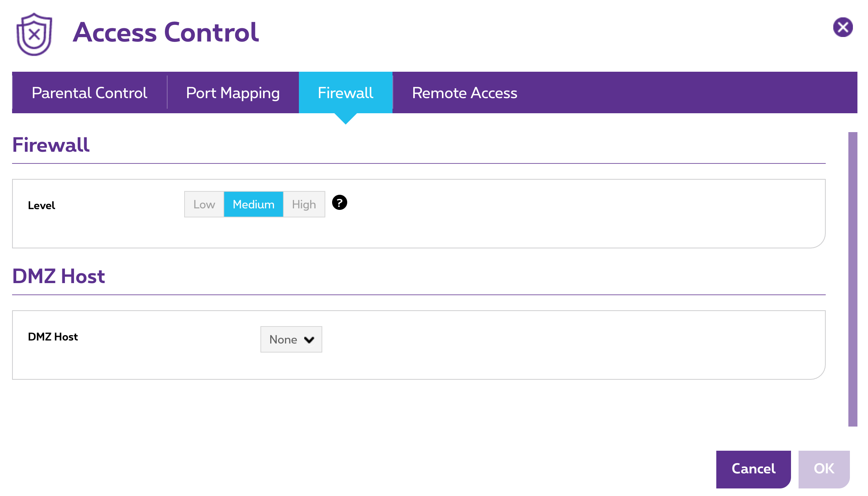Click the Level label
868x496 pixels.
pyautogui.click(x=42, y=205)
